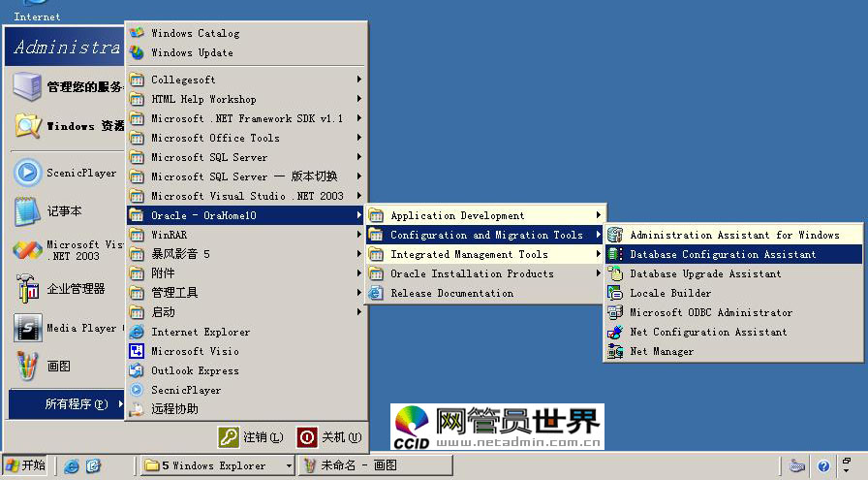Open 记事本 notepad icon

(x=27, y=211)
